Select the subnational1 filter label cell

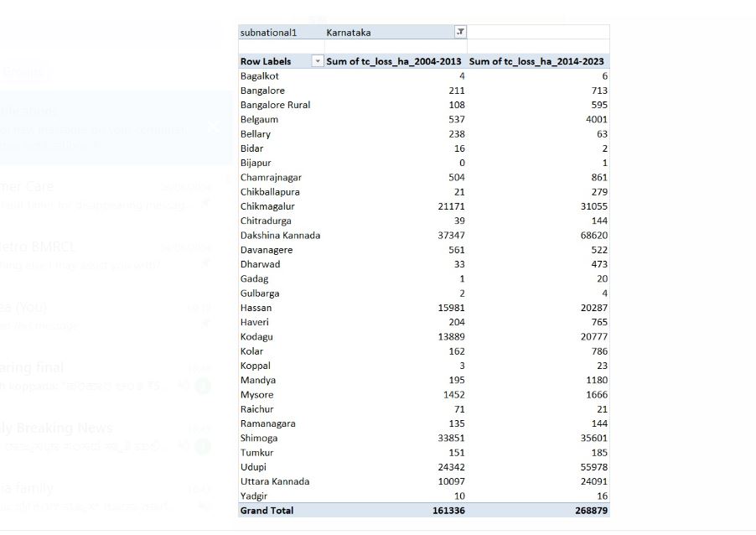268,33
